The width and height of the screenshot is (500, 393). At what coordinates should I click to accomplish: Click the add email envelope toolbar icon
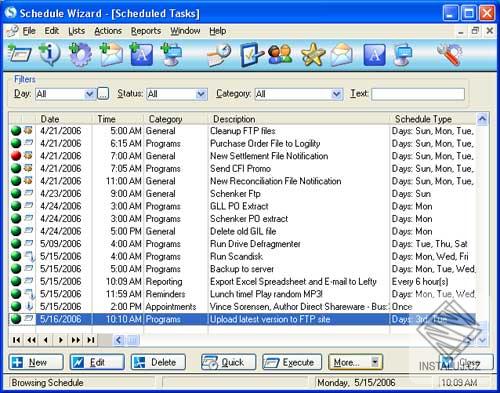(111, 54)
